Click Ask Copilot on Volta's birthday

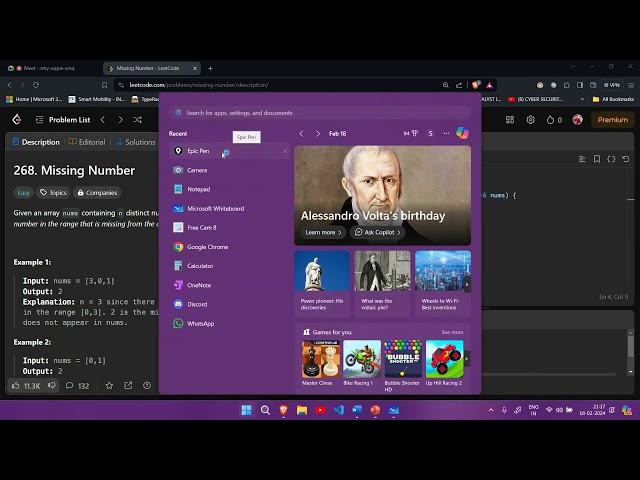[378, 232]
